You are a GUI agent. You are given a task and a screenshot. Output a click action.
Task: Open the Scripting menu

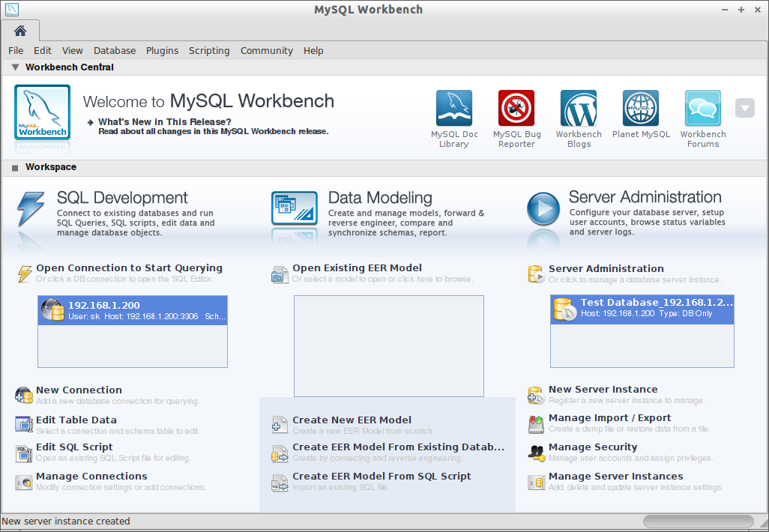click(x=209, y=50)
